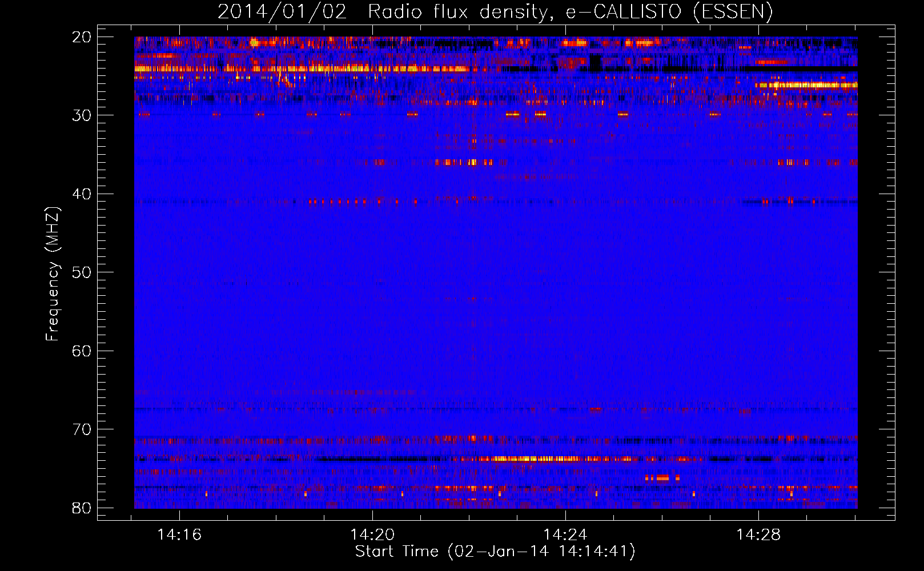This screenshot has width=924, height=571.
Task: Click the 50 frequency tick label
Action: (82, 272)
